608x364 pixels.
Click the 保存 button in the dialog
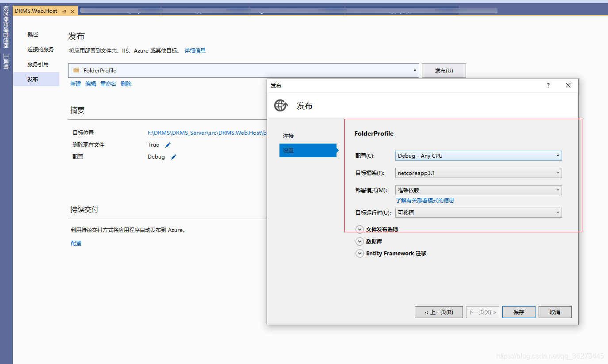click(518, 312)
